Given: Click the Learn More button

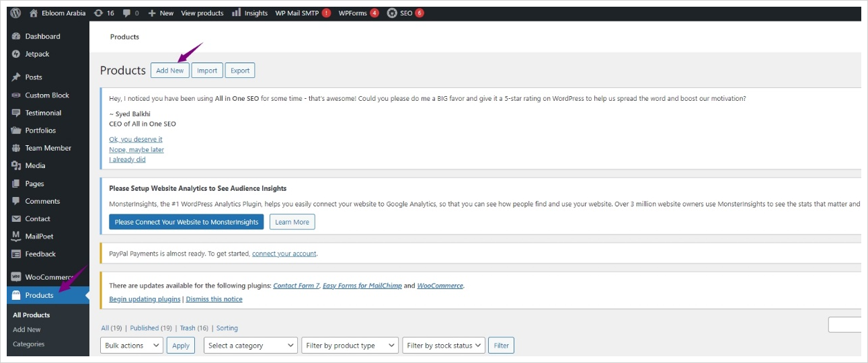Looking at the screenshot, I should [x=292, y=222].
